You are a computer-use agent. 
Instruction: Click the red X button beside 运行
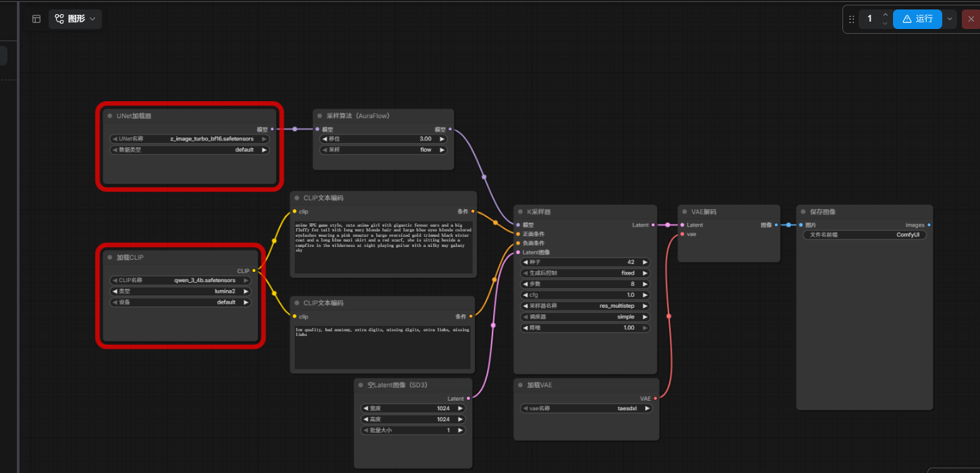(x=971, y=19)
